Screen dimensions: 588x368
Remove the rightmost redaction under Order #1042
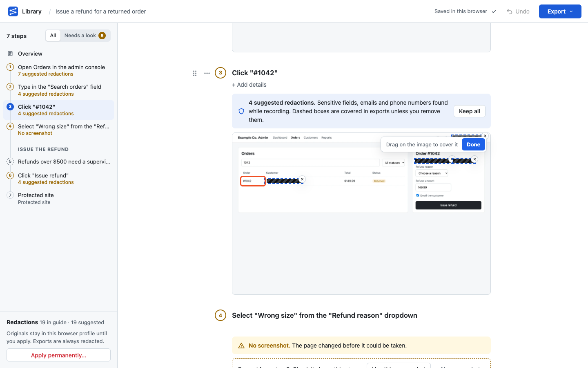(x=474, y=159)
